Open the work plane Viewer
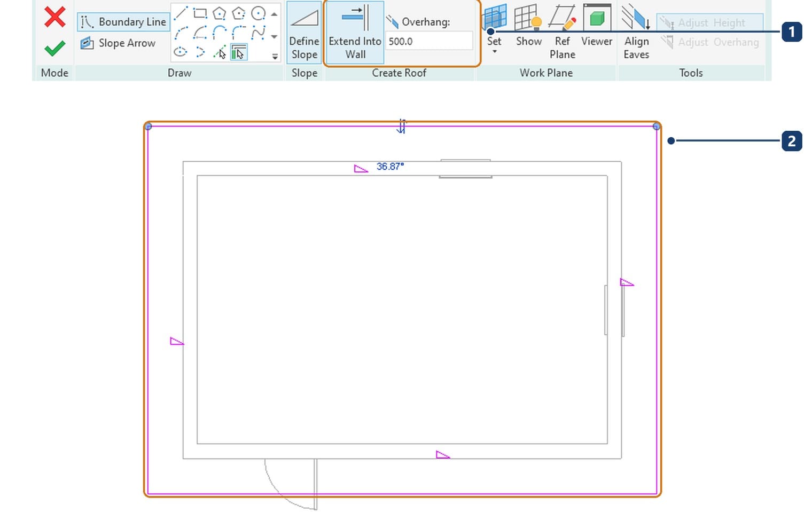 coord(597,26)
